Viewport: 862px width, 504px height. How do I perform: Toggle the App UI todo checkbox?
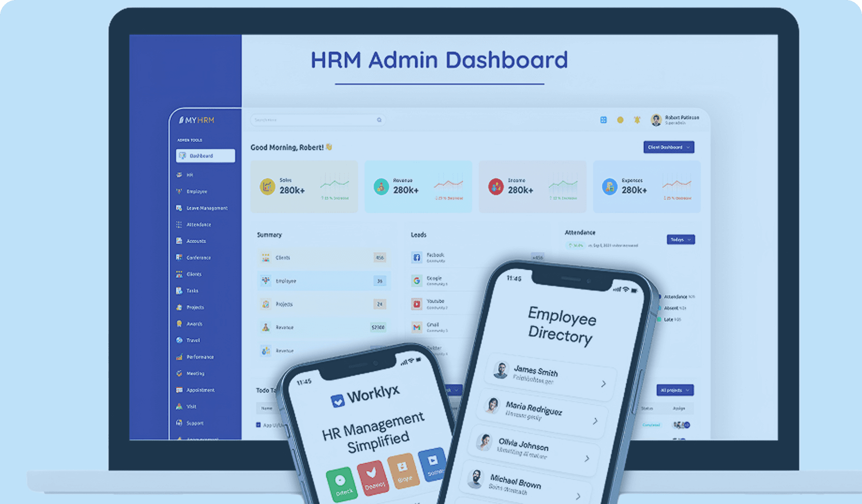point(258,425)
